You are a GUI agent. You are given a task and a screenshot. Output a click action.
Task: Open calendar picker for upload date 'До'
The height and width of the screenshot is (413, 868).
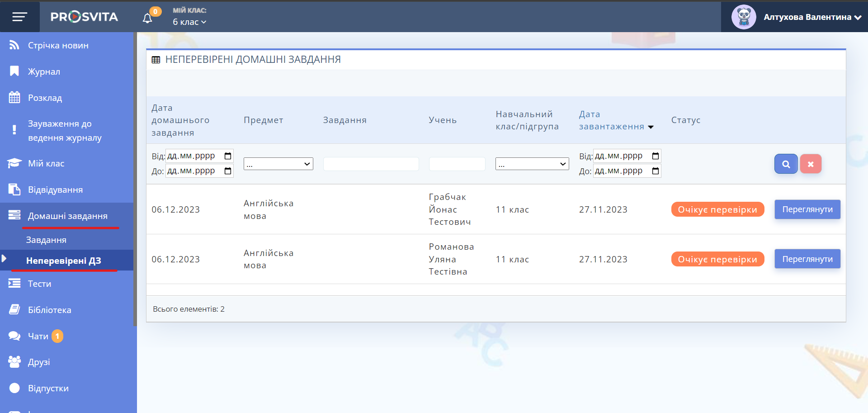coord(656,171)
